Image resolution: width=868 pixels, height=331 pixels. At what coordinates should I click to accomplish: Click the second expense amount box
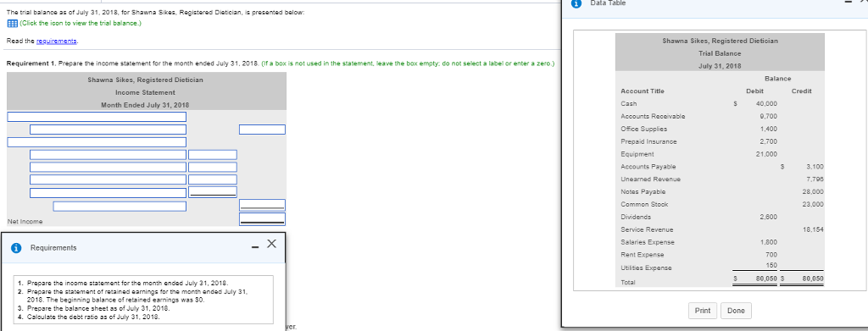[x=213, y=167]
